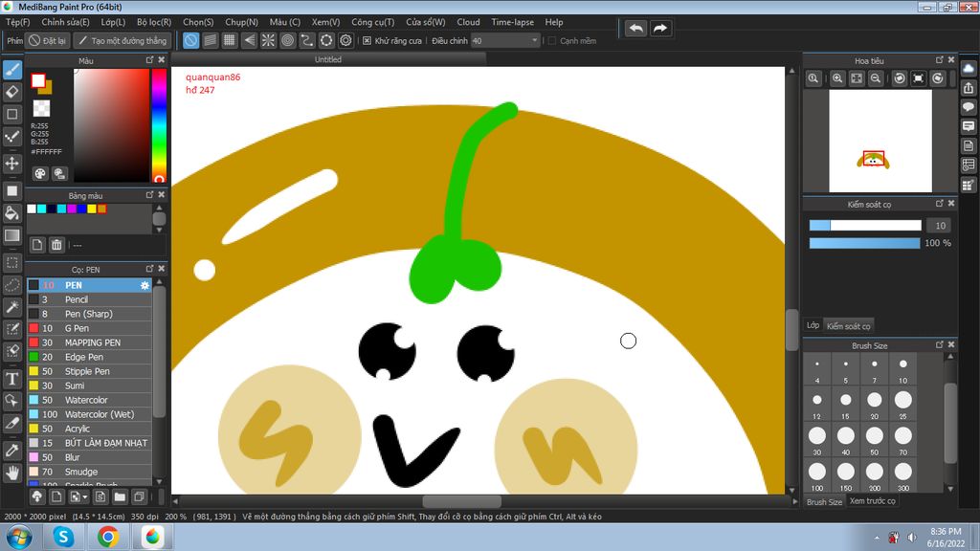The image size is (980, 551).
Task: Click the brush size value field
Action: (940, 226)
